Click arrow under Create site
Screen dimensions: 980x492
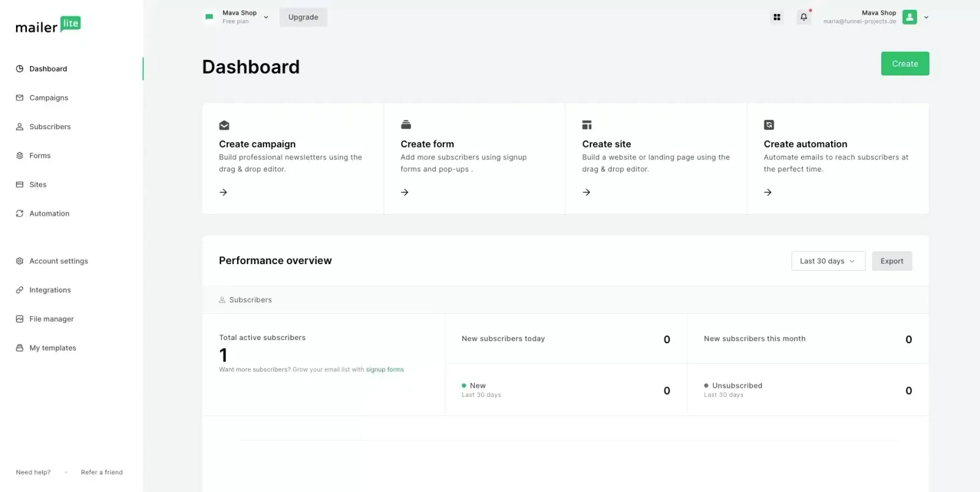pos(586,192)
